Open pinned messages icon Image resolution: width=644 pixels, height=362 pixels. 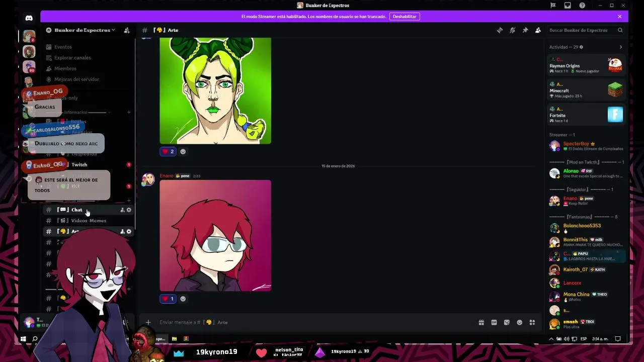pyautogui.click(x=525, y=30)
